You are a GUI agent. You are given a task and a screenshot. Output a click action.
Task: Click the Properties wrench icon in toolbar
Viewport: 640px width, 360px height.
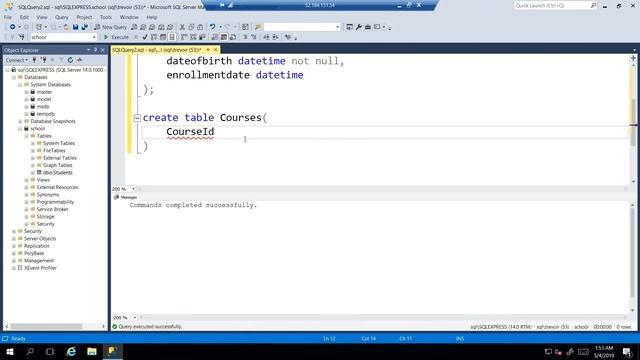359,27
